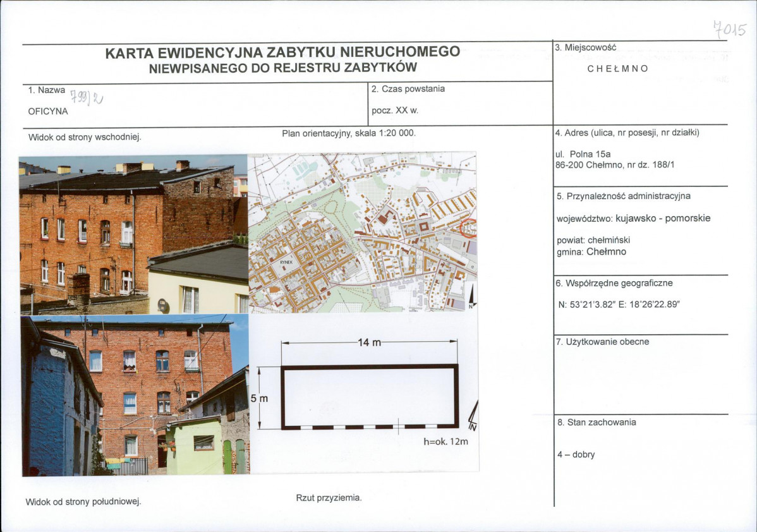Select the "14 m" width dimension label
This screenshot has height=532, width=757.
click(370, 342)
